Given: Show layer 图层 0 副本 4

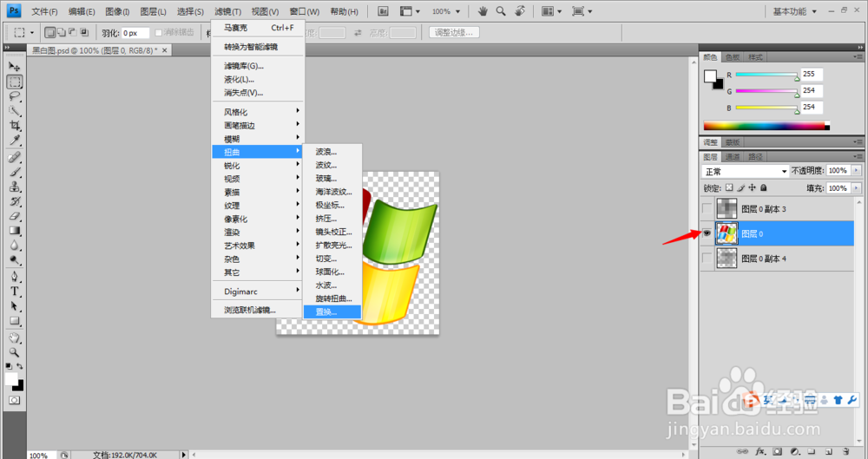Looking at the screenshot, I should point(707,258).
